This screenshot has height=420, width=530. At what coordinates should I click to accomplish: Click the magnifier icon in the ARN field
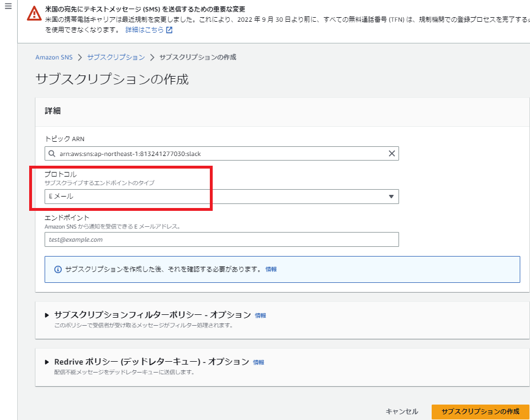[53, 153]
